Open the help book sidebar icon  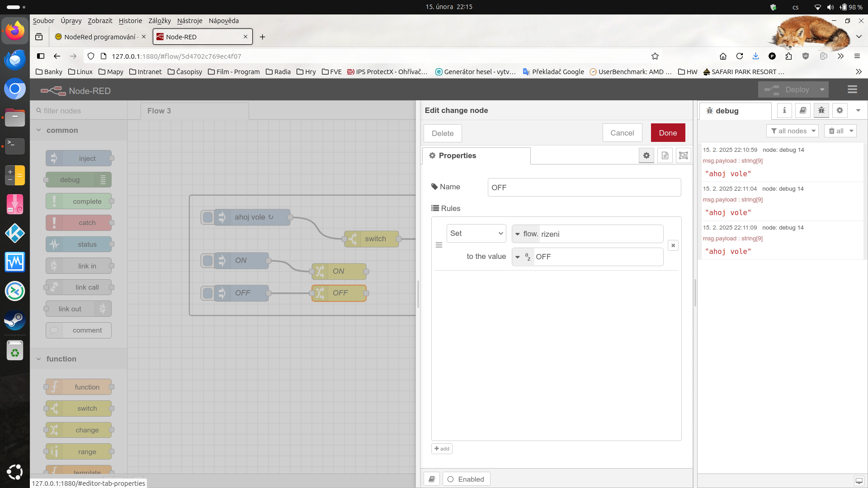[803, 110]
